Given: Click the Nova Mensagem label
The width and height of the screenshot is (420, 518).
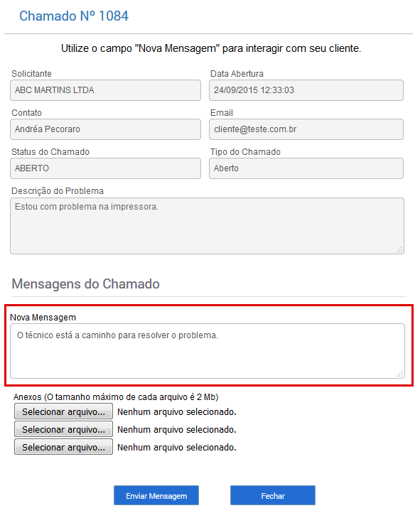Looking at the screenshot, I should 43,318.
